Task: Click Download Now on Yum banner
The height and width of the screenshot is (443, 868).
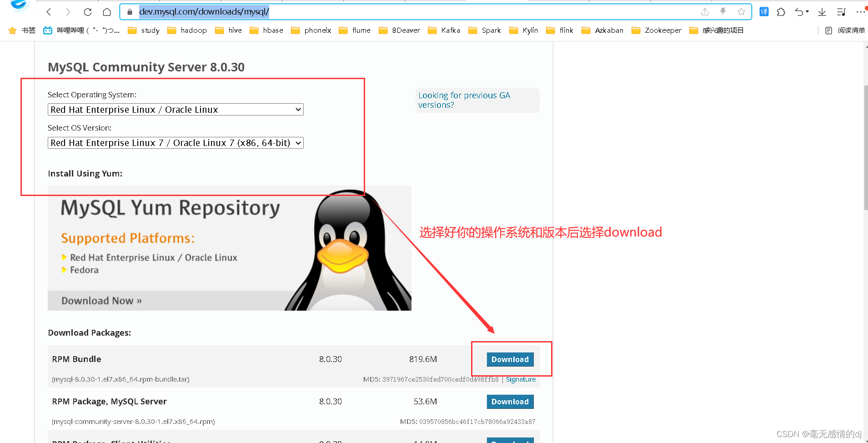Action: (x=102, y=301)
